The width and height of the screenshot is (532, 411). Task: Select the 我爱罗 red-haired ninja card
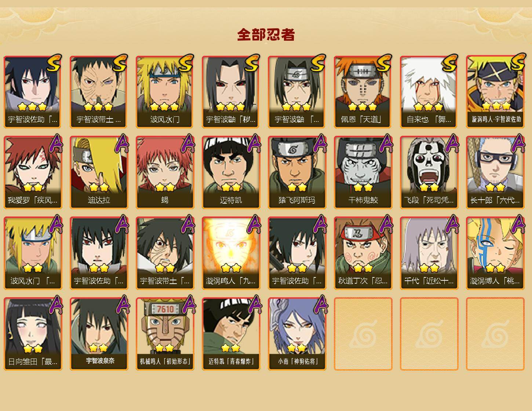pyautogui.click(x=33, y=172)
